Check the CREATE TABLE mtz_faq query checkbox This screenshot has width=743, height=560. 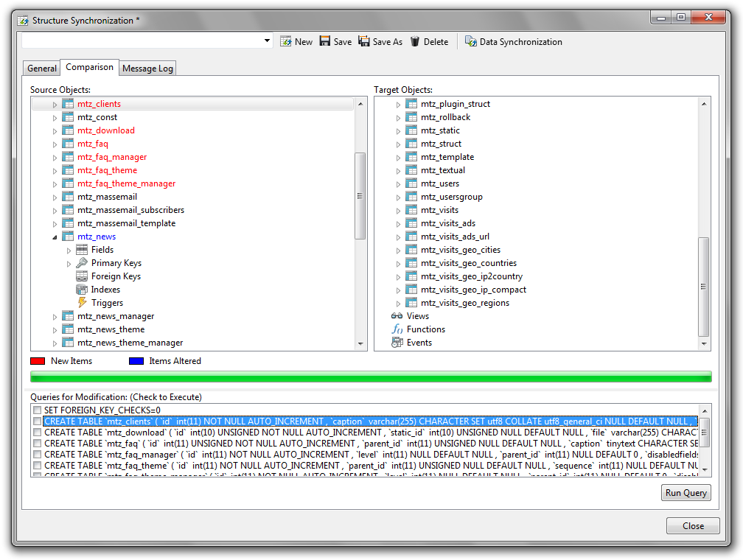[x=37, y=444]
